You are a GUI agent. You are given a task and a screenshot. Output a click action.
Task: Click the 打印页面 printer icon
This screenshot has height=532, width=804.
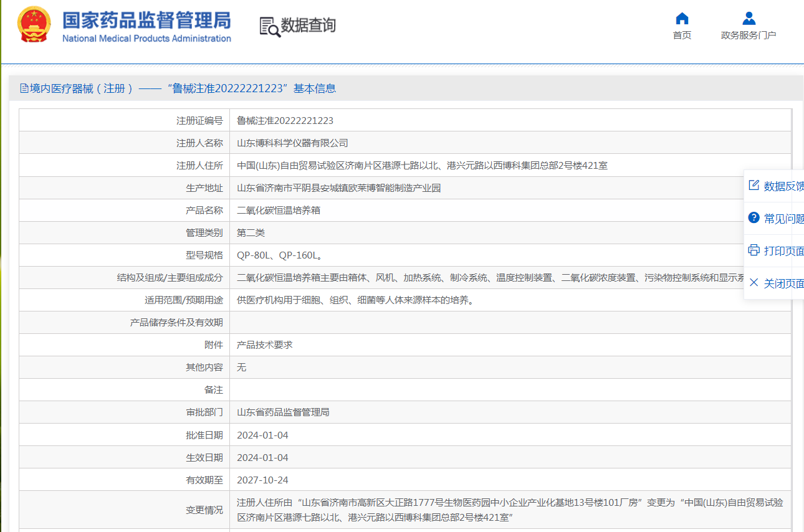pyautogui.click(x=754, y=250)
